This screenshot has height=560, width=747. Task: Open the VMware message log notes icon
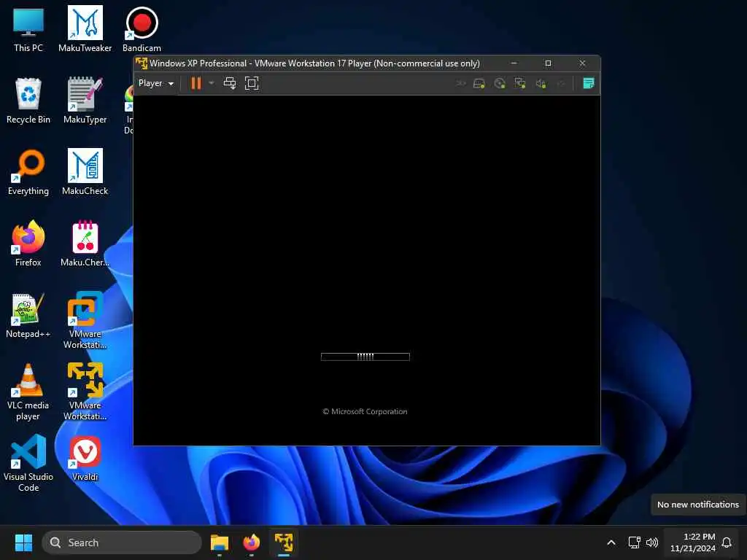[589, 83]
